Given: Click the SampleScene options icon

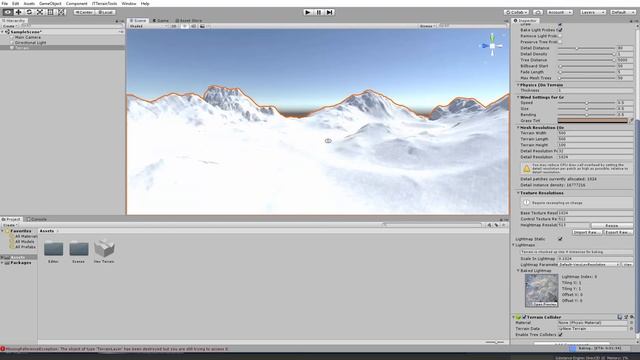Looking at the screenshot, I should click(121, 32).
